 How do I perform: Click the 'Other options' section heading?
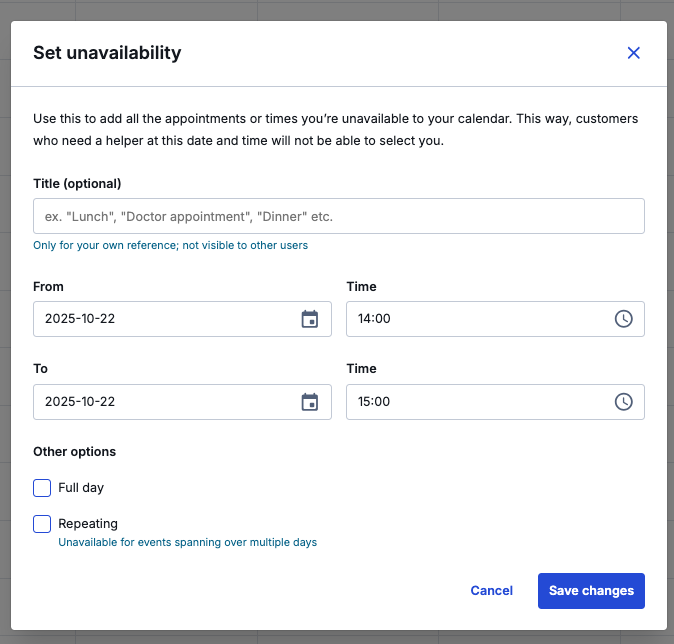(x=74, y=451)
